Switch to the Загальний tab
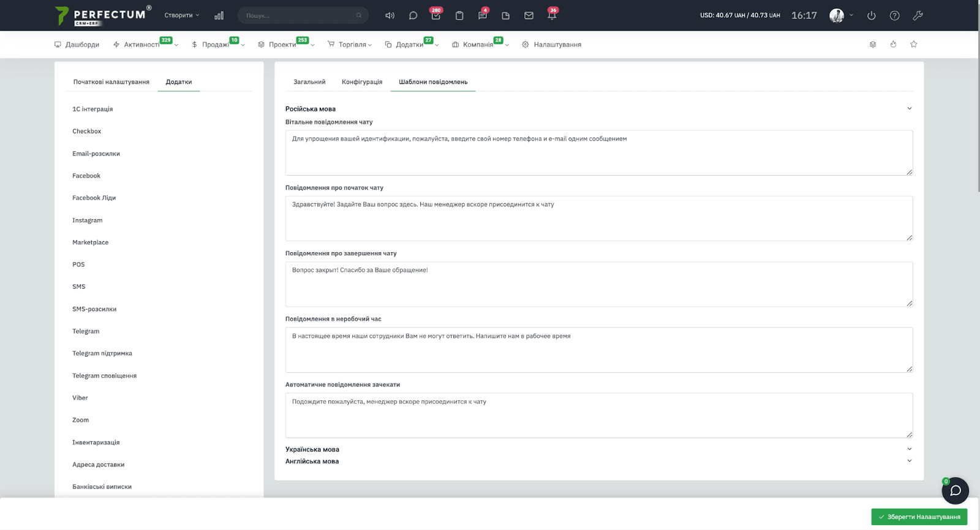The width and height of the screenshot is (980, 530). pos(309,82)
